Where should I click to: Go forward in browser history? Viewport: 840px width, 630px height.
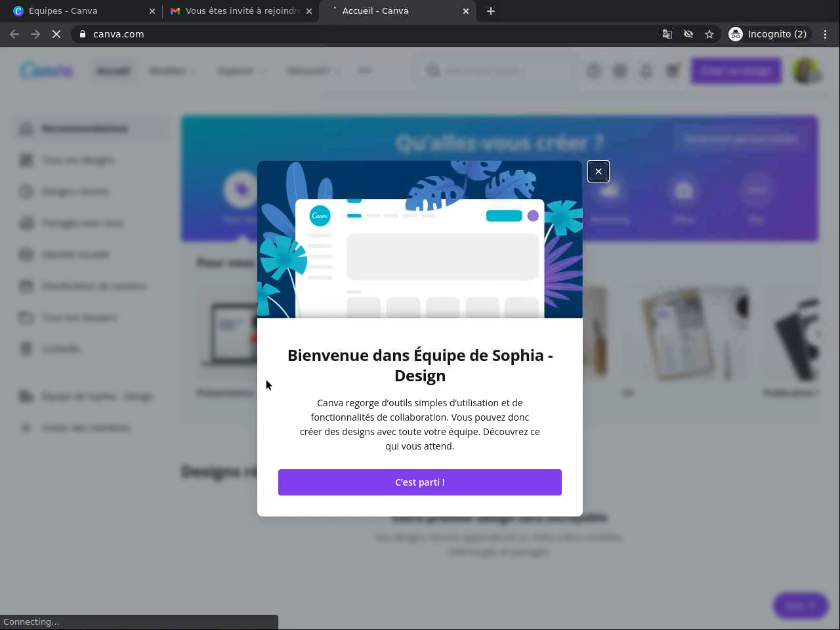point(35,34)
